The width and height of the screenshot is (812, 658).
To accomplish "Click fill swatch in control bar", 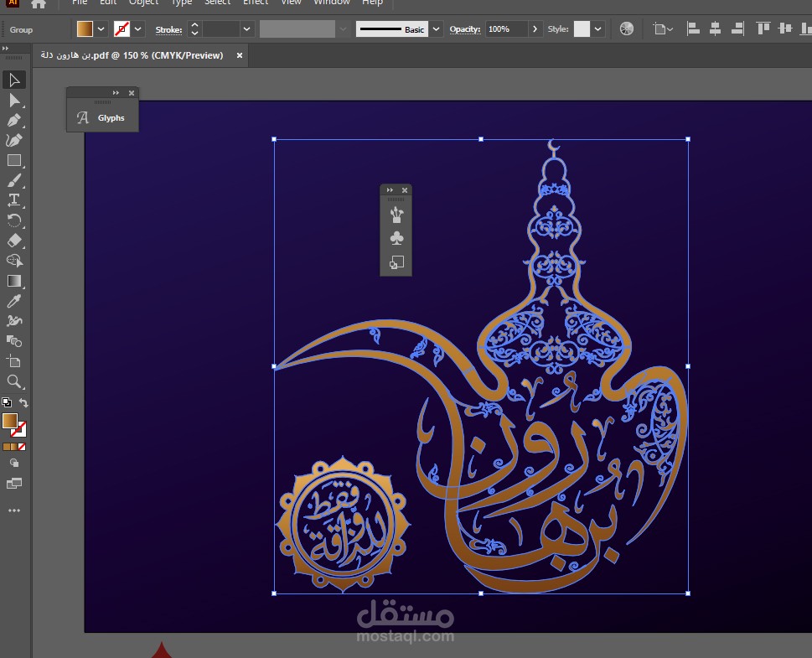I will (x=85, y=29).
